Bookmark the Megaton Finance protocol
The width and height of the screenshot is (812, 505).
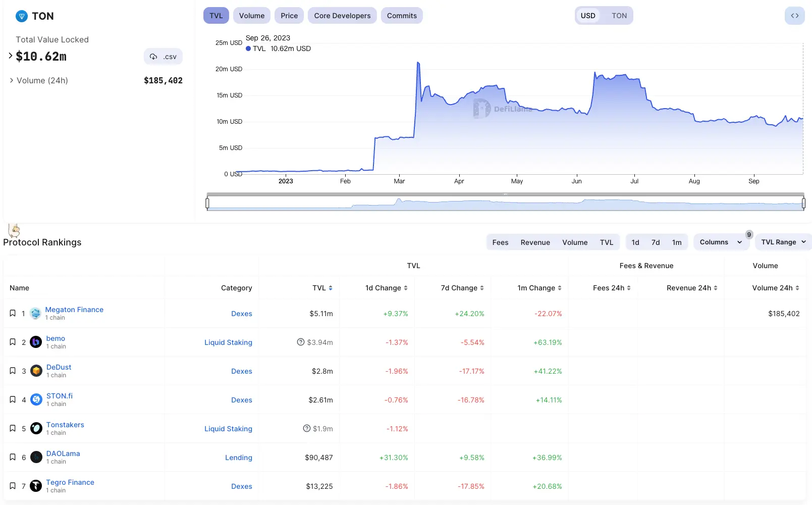click(13, 313)
